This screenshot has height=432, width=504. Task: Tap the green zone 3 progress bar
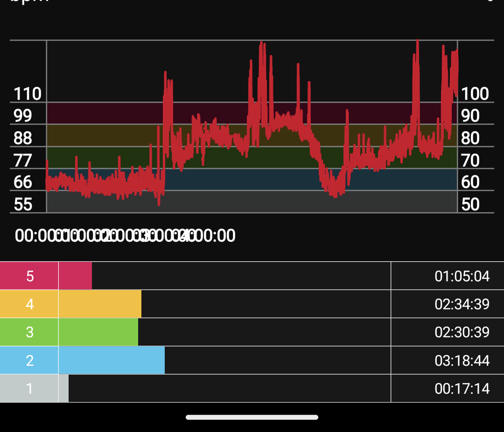pos(98,332)
